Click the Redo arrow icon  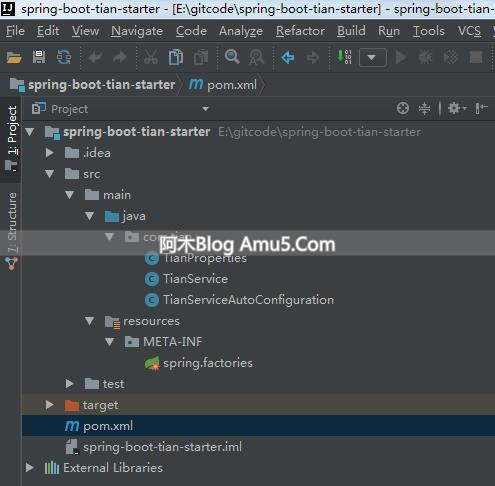(x=120, y=57)
